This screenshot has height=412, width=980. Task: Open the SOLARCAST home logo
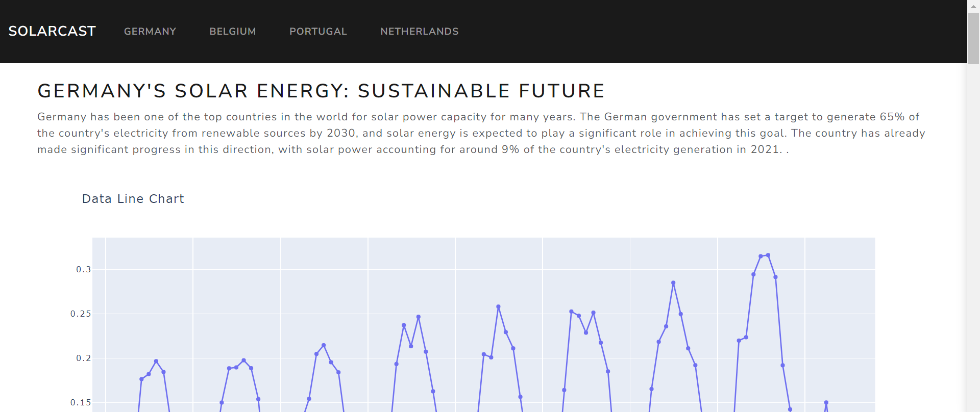click(52, 31)
